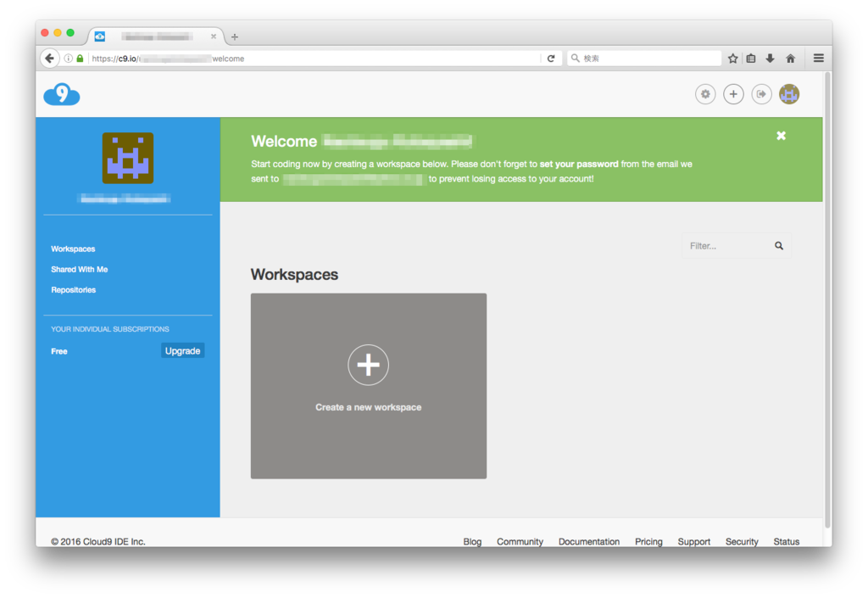Close the current browser tab

tap(214, 36)
